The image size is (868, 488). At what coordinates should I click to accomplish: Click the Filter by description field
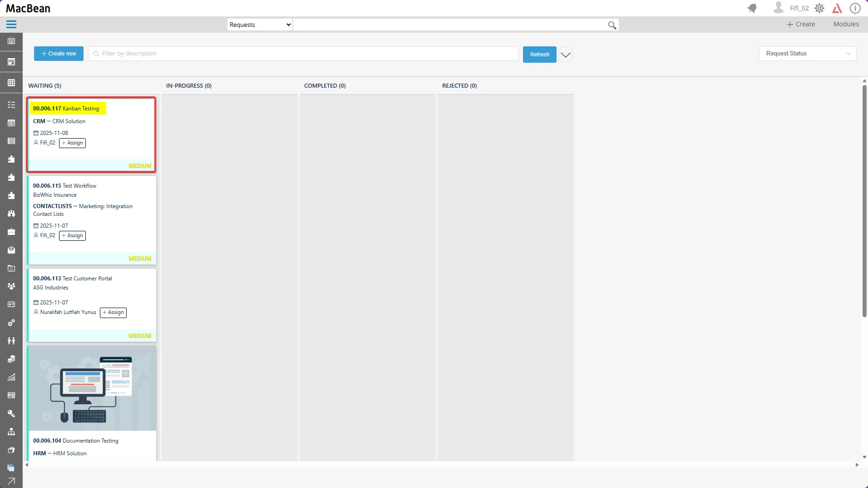(x=303, y=54)
